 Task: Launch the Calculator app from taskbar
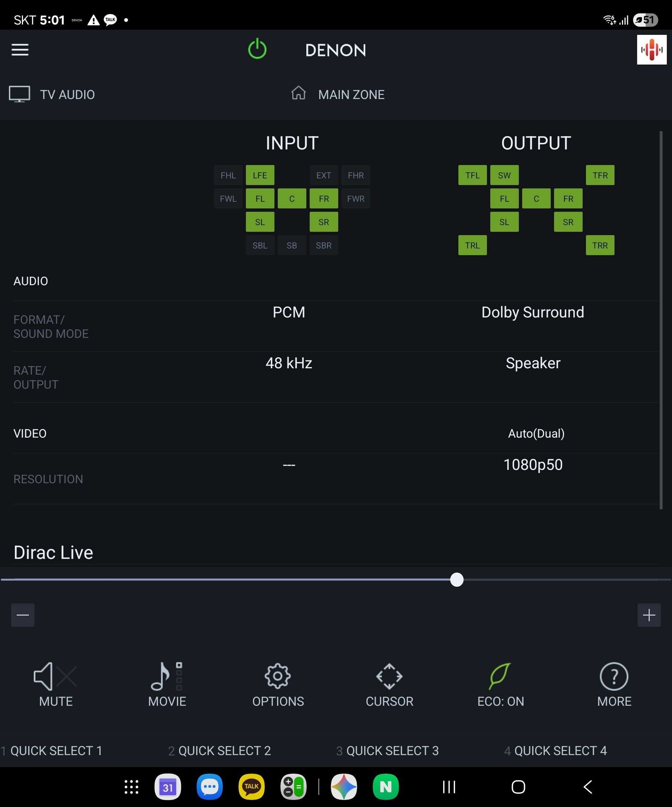pos(294,787)
